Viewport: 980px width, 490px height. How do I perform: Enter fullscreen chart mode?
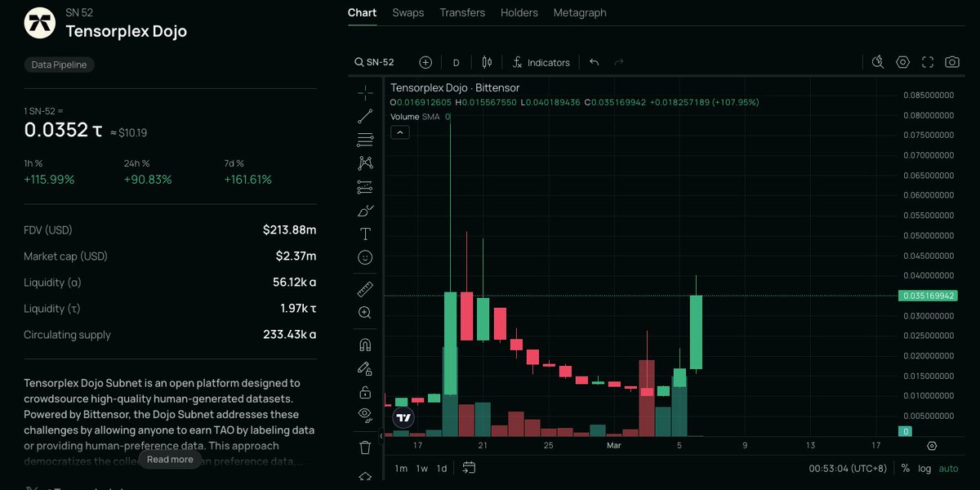coord(928,62)
